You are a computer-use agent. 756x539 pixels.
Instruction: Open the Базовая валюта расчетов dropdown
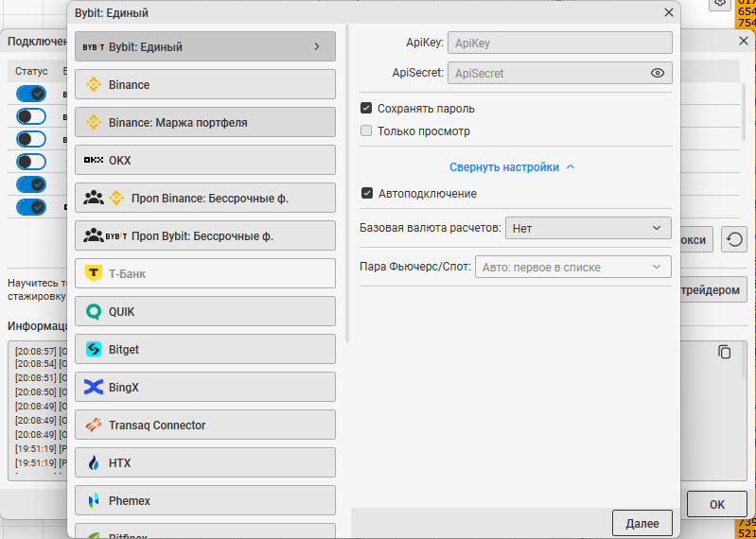(588, 228)
